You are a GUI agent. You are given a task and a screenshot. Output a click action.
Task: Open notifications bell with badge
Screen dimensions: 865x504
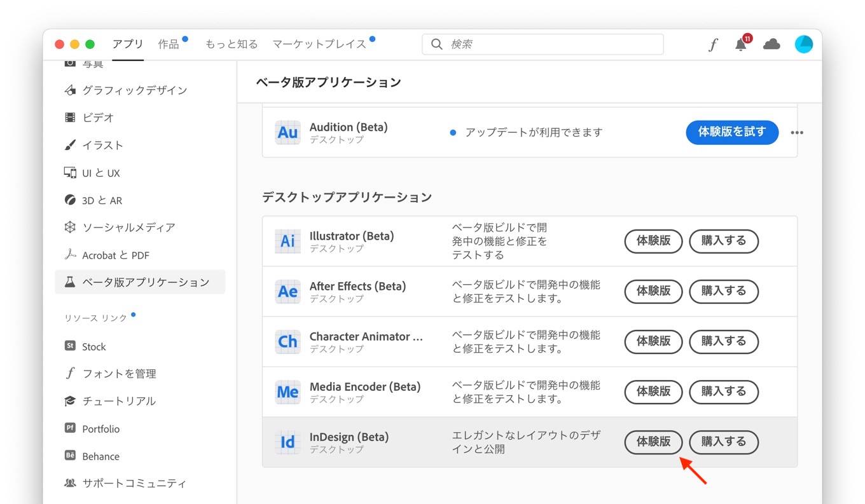[742, 44]
